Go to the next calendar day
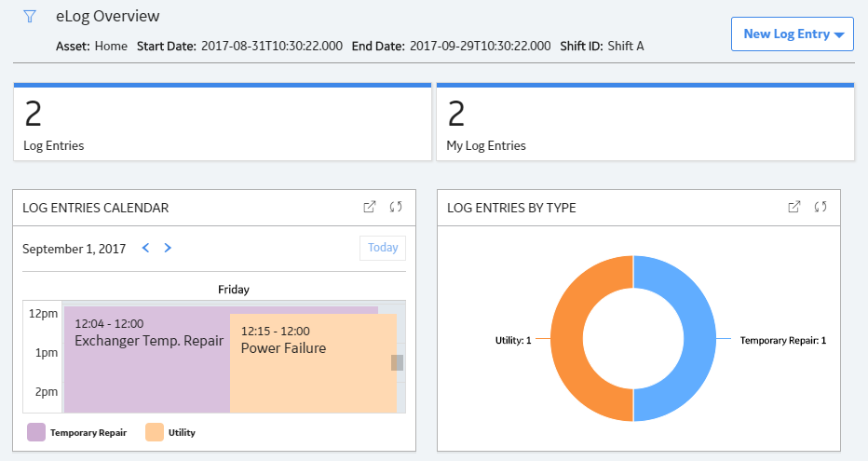 pos(168,248)
